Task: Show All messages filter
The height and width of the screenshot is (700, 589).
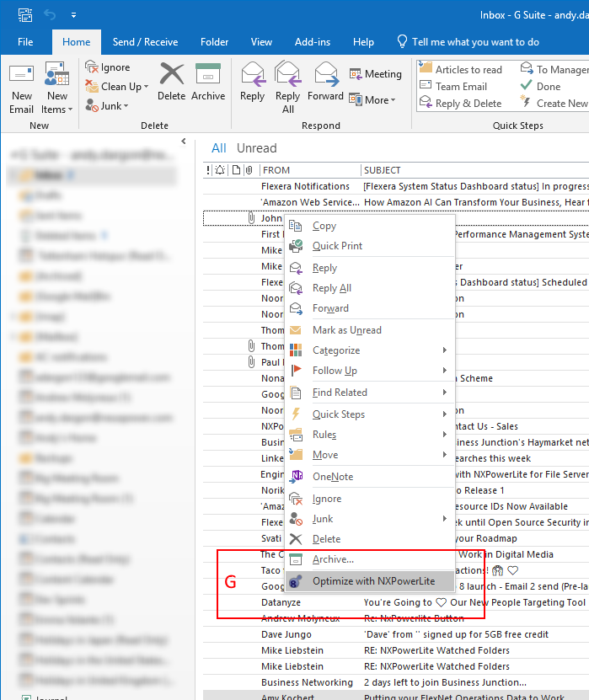Action: pos(219,148)
